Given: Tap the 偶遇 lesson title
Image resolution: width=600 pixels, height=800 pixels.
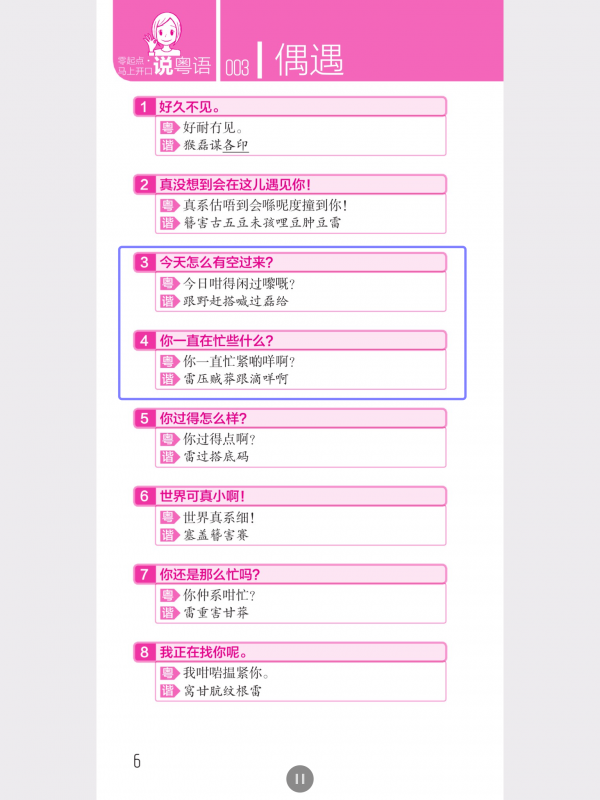Looking at the screenshot, I should (309, 60).
